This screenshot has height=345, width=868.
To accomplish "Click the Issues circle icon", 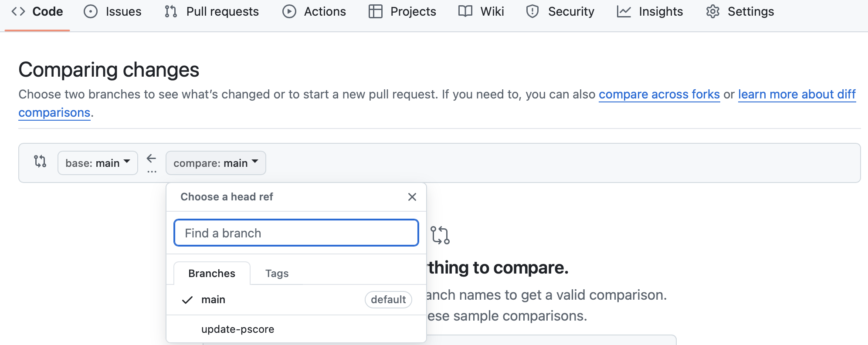I will point(91,11).
